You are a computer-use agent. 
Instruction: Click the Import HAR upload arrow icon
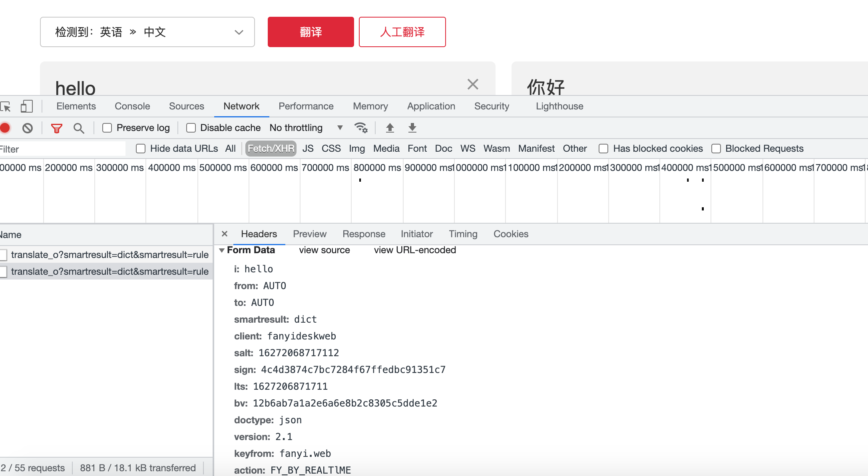tap(390, 128)
